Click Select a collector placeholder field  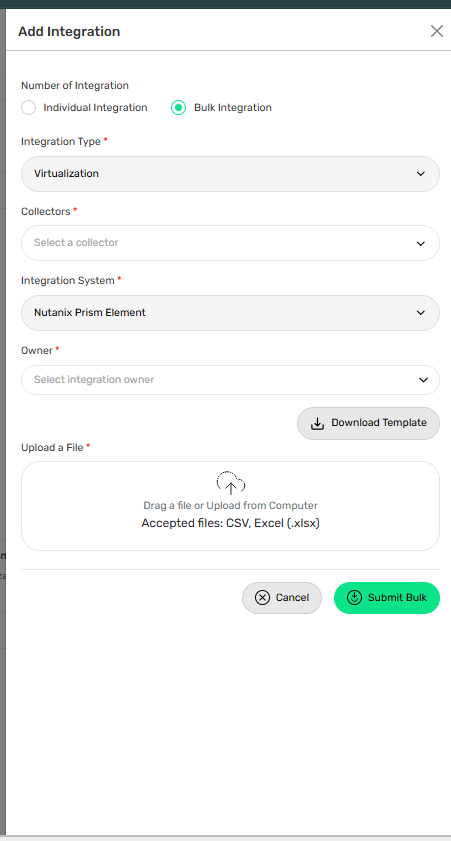click(230, 243)
